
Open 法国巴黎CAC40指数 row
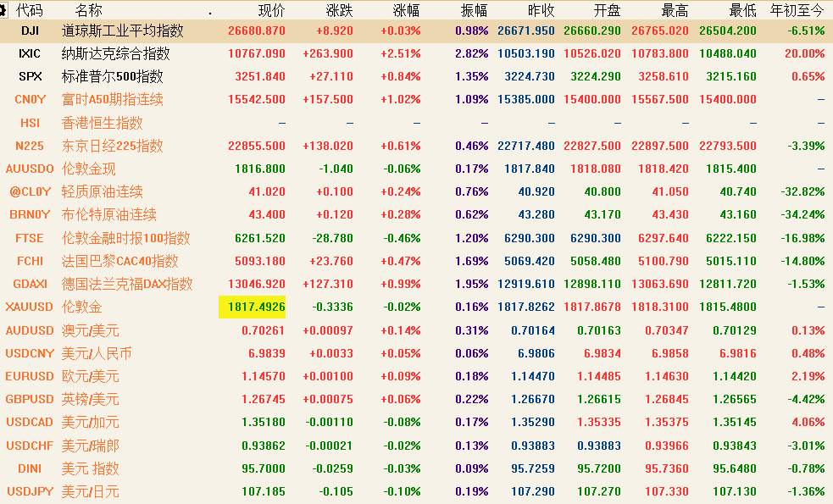tap(120, 261)
